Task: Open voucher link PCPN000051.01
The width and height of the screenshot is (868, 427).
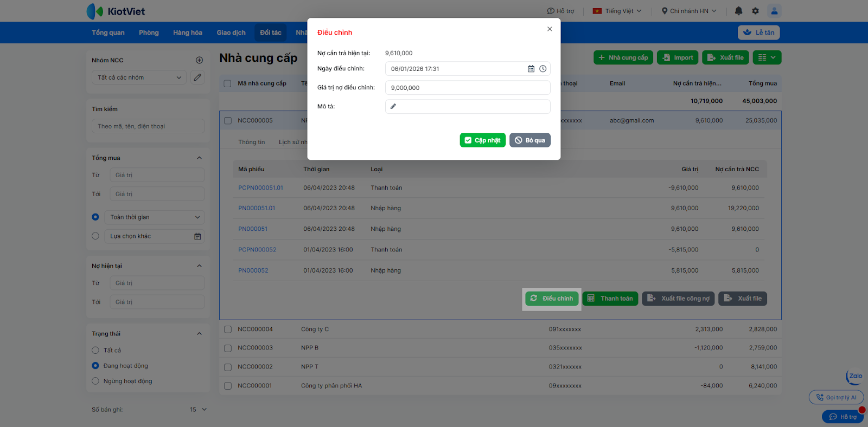Action: point(260,188)
